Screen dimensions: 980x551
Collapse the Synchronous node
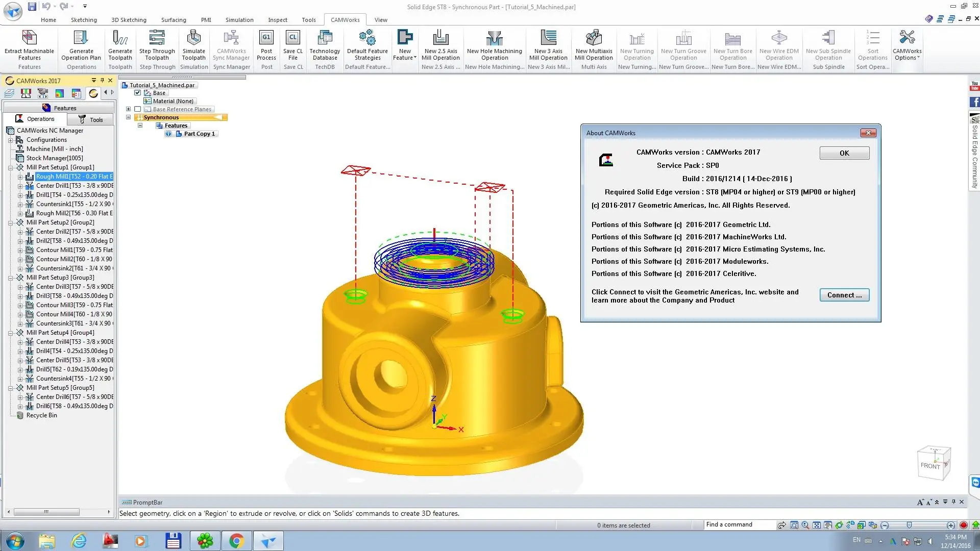[129, 117]
